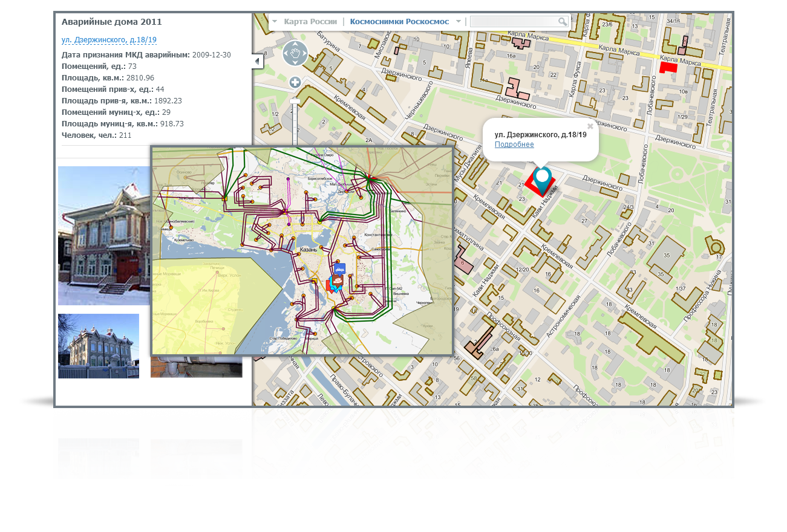
Task: Click the Помещений муниц-х, ед.: 29 row
Action: (116, 112)
